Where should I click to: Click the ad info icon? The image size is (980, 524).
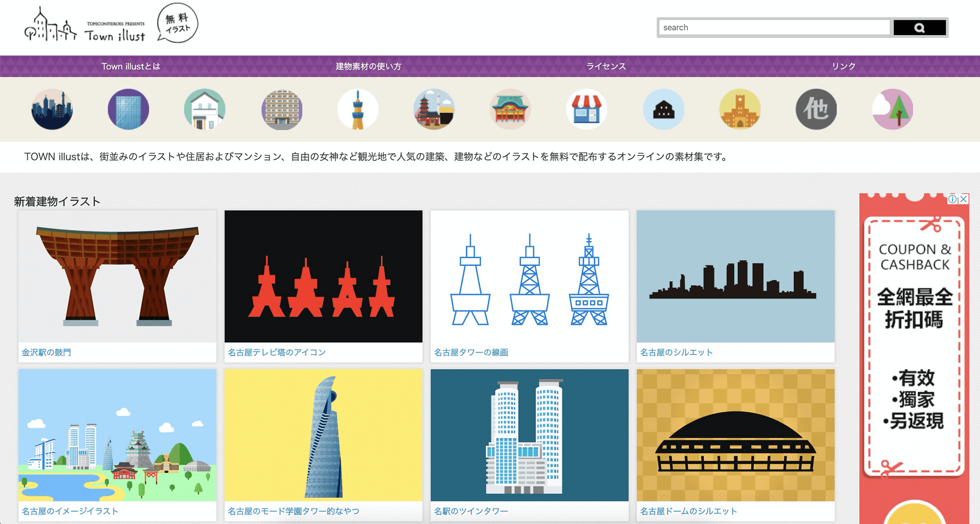click(x=953, y=199)
